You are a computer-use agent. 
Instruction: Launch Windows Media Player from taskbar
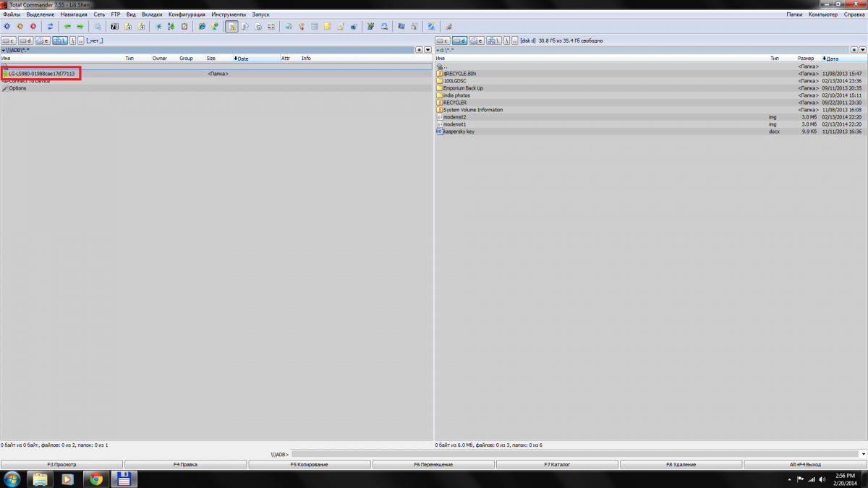pyautogui.click(x=67, y=479)
